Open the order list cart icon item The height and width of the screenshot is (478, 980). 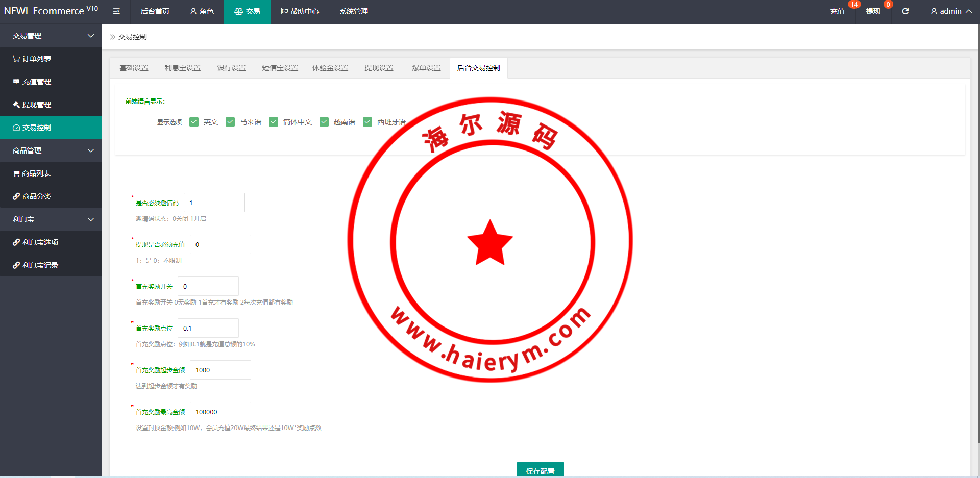pyautogui.click(x=32, y=59)
